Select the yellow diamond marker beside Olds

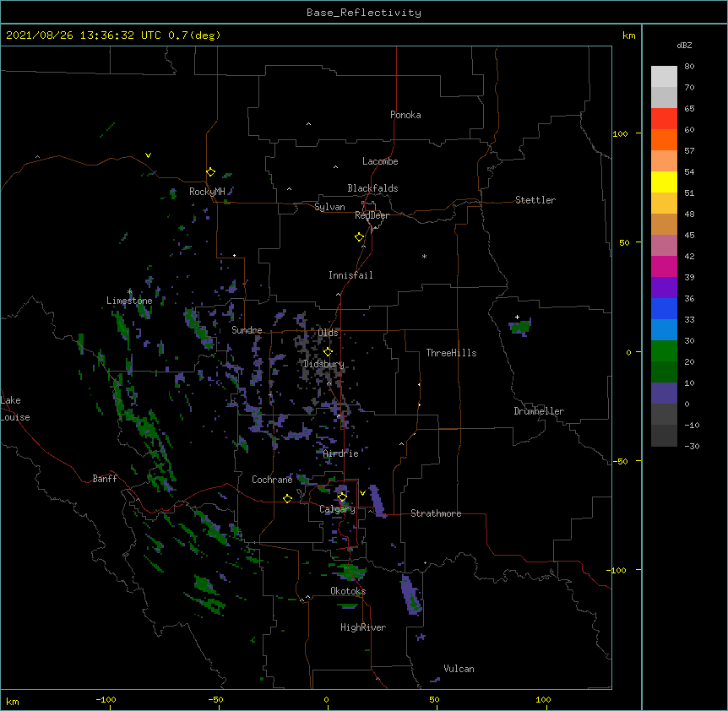point(328,351)
